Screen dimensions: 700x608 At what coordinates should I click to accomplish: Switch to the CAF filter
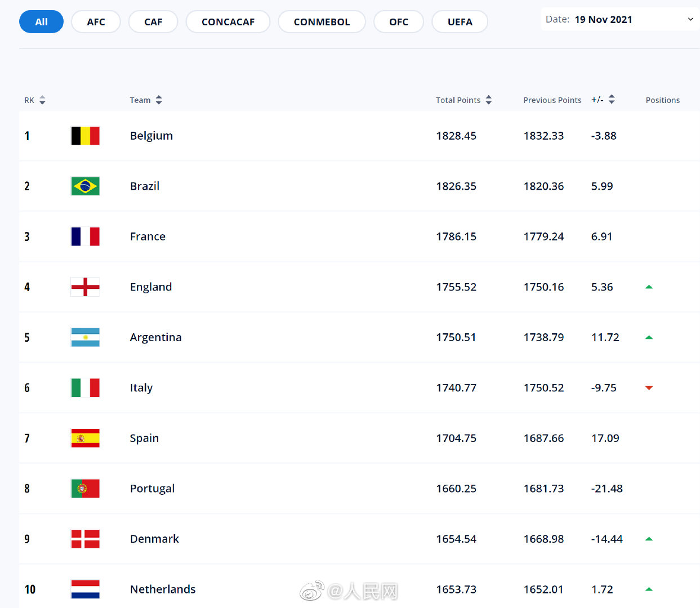(153, 22)
